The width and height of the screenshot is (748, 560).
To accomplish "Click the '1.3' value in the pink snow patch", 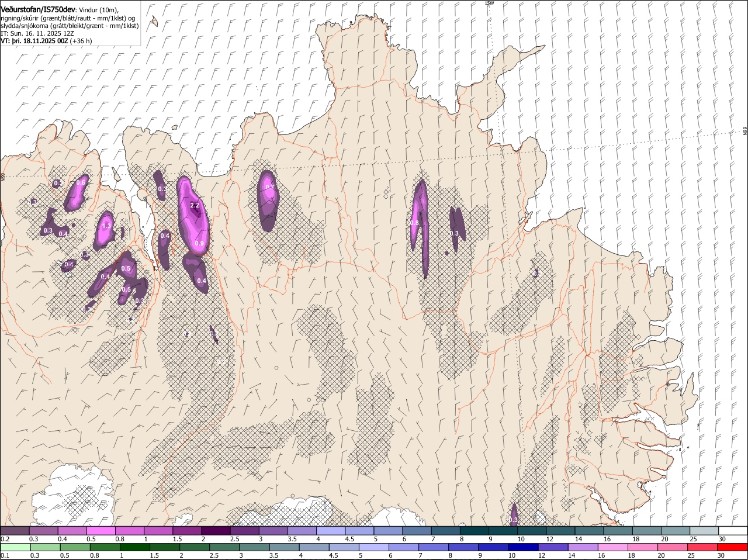I will coord(106,226).
